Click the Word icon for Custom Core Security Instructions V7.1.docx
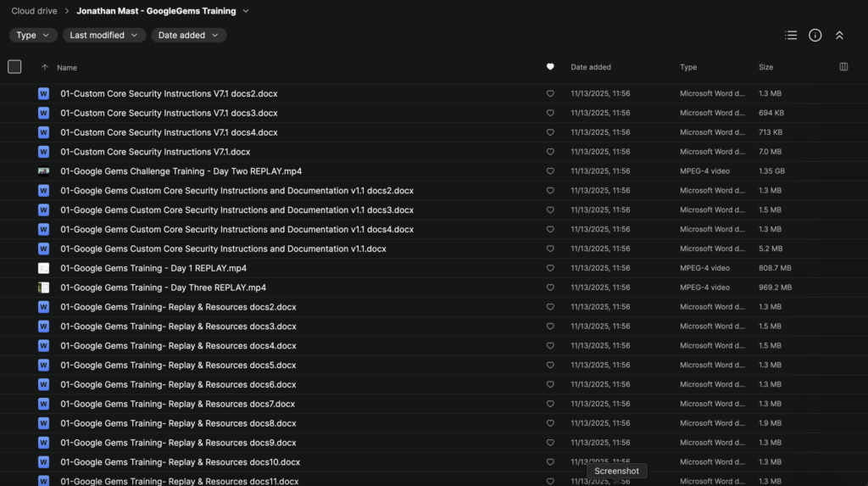The width and height of the screenshot is (868, 486). [x=43, y=152]
